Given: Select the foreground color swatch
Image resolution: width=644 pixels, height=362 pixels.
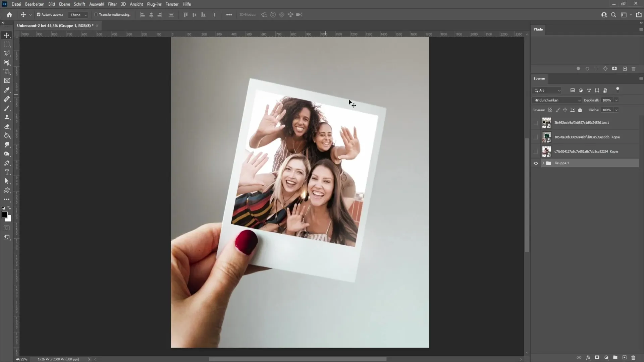Looking at the screenshot, I should [5, 215].
